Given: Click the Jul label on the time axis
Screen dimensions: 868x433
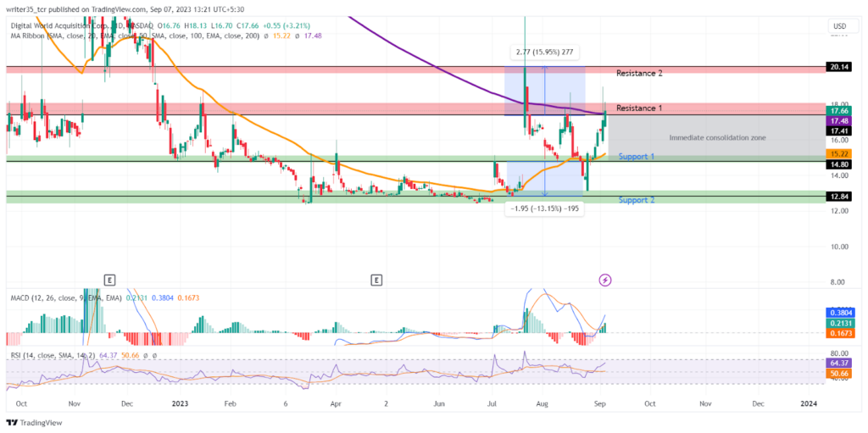Looking at the screenshot, I should tap(492, 403).
